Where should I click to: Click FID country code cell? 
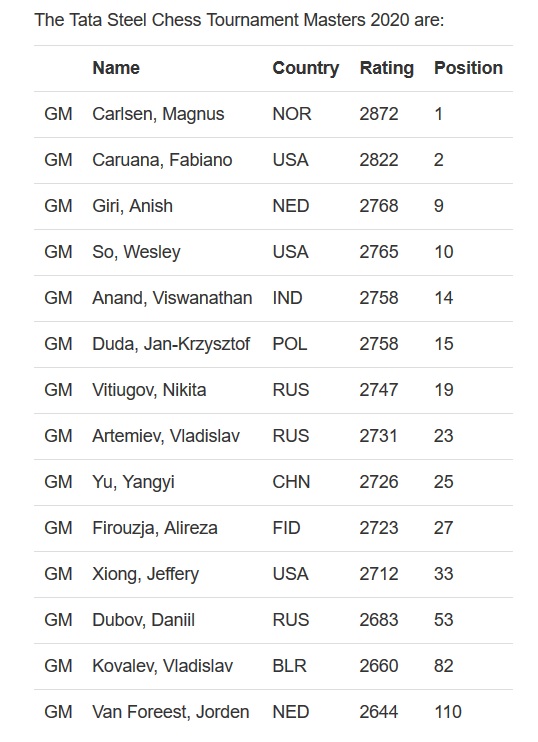click(286, 528)
